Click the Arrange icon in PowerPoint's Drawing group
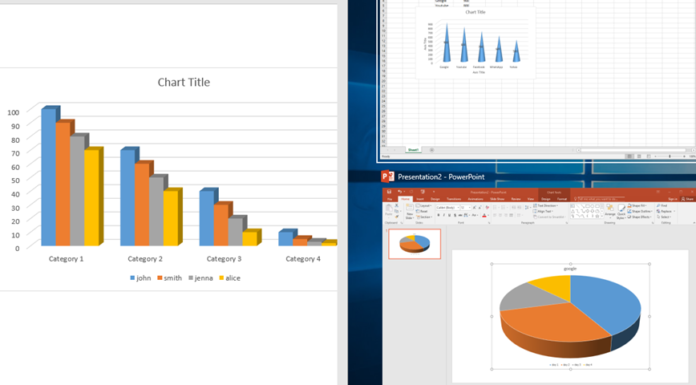Screen dimensions: 696x385 click(x=610, y=207)
